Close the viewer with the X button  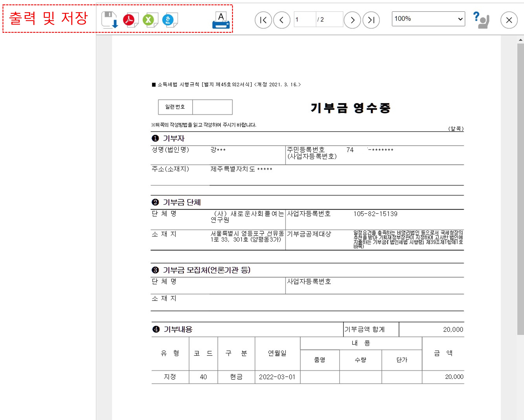click(509, 20)
